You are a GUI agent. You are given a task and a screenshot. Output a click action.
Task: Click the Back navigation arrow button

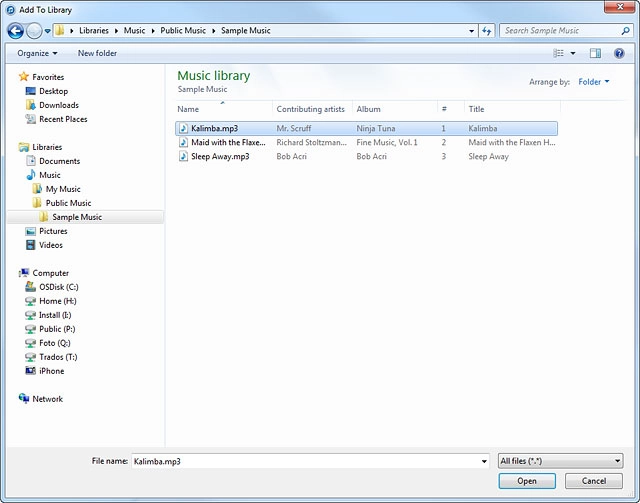pyautogui.click(x=15, y=31)
